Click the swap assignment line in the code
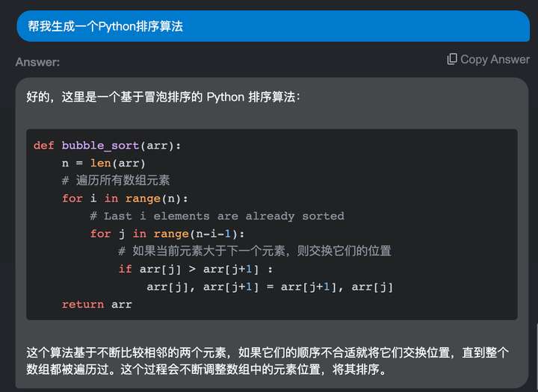Viewport: 538px width, 392px height. click(x=270, y=287)
